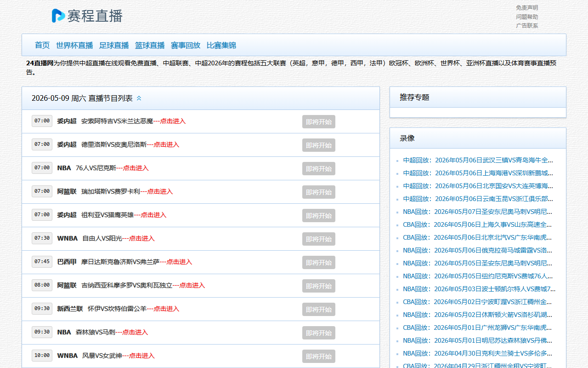
Task: Click 即将开始 for 瑞加塔斯VS费罗卡利
Action: tap(319, 192)
